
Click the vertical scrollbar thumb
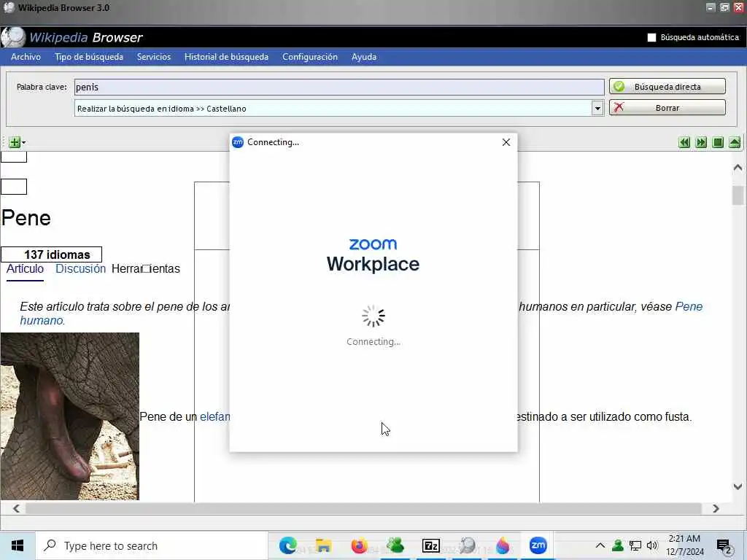pos(738,195)
